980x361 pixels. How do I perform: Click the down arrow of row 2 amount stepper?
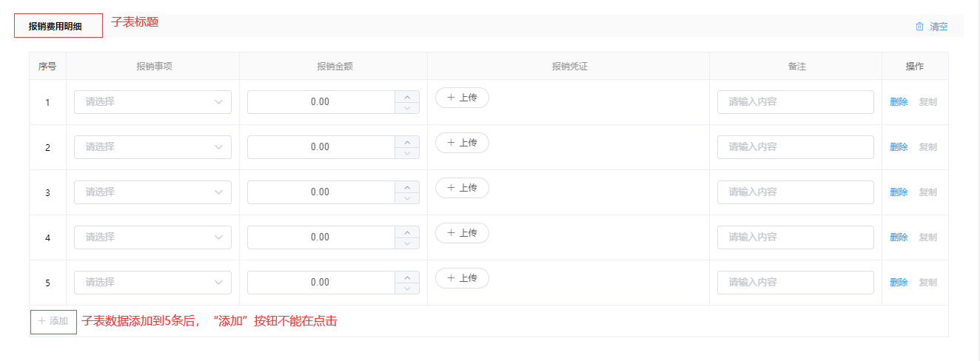pos(407,153)
